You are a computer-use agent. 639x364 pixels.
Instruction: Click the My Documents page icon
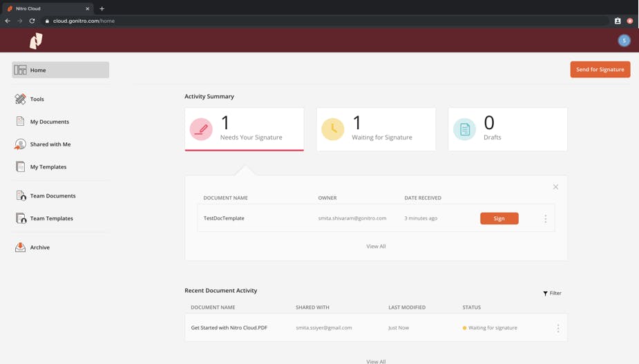[x=20, y=121]
